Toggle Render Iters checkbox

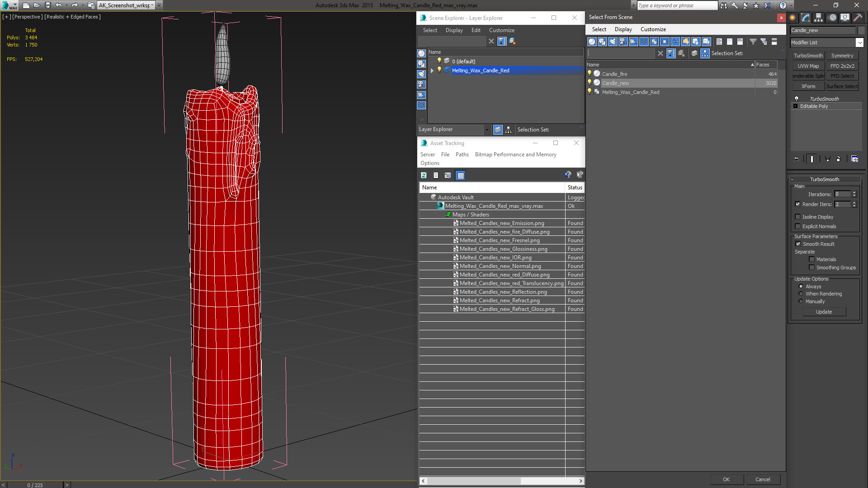pos(798,204)
